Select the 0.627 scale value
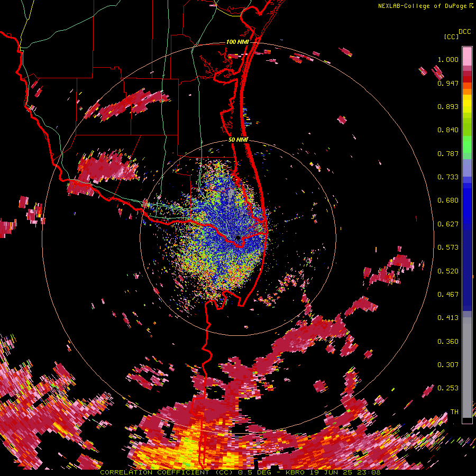This screenshot has height=476, width=476. (448, 224)
